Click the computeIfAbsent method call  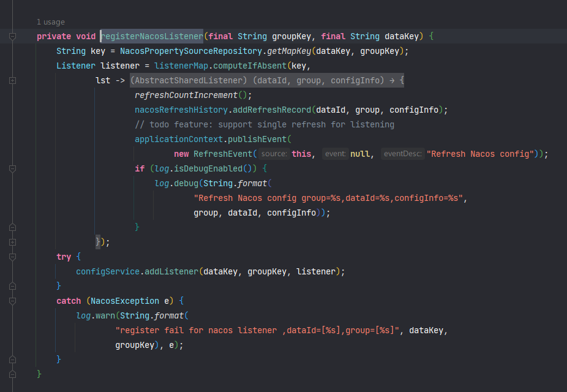coord(250,66)
